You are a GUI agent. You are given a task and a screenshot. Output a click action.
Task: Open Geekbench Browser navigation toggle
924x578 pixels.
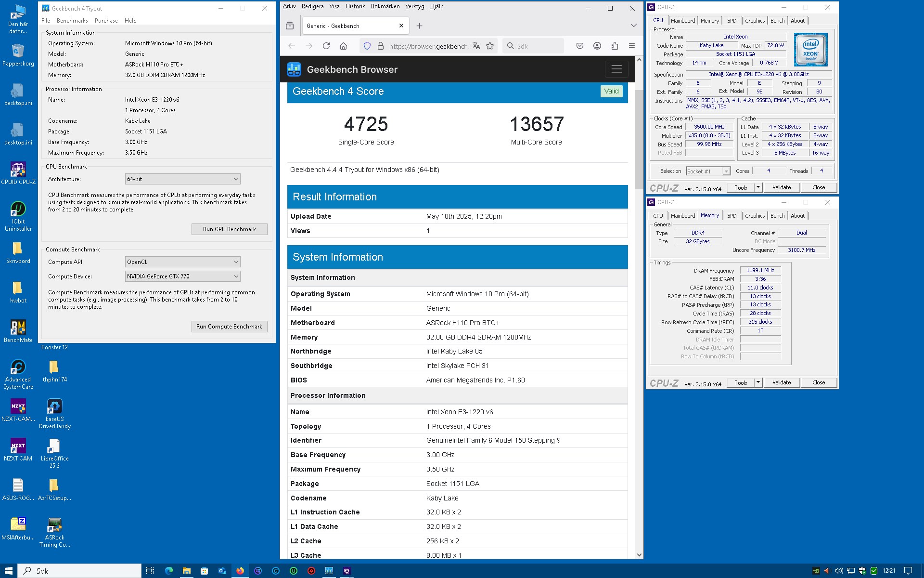coord(616,69)
